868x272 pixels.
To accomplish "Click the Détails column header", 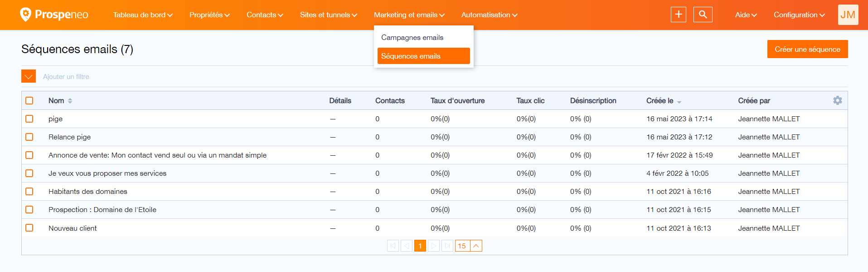I will (340, 101).
